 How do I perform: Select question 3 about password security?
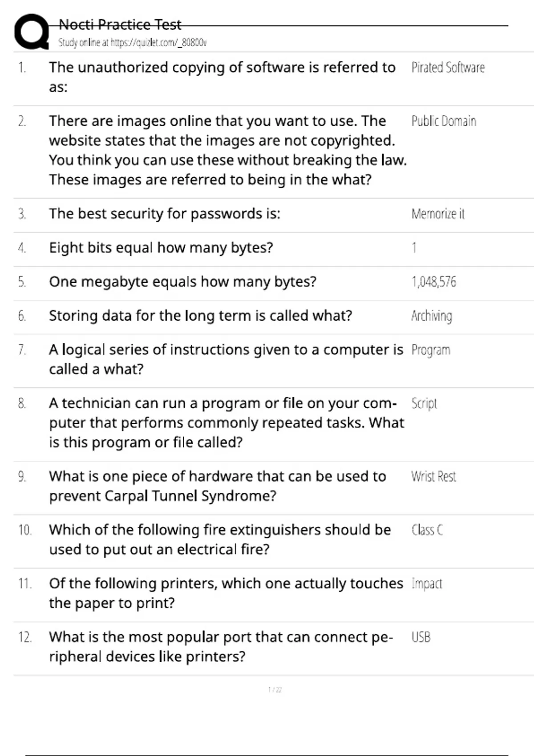click(165, 214)
